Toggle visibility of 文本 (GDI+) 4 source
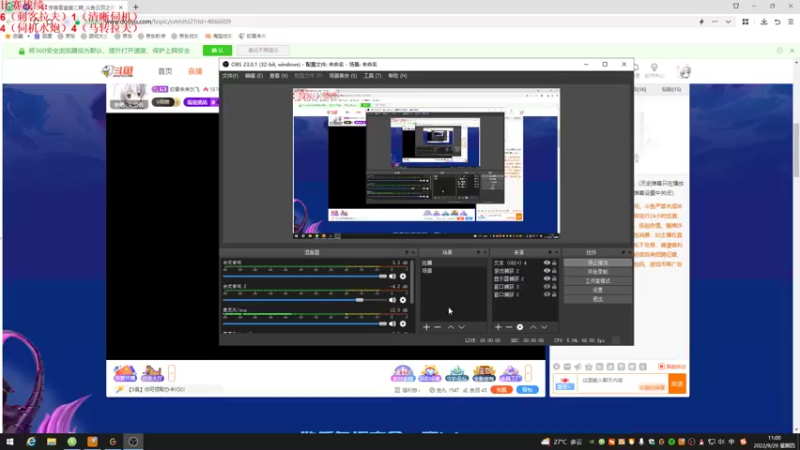The height and width of the screenshot is (450, 800). click(546, 263)
